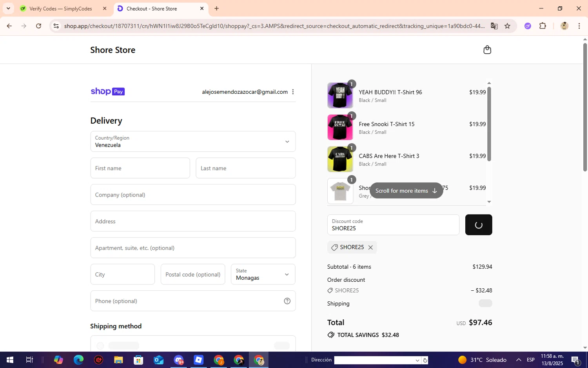Open Task View in the taskbar
This screenshot has width=588, height=368.
coord(29,360)
